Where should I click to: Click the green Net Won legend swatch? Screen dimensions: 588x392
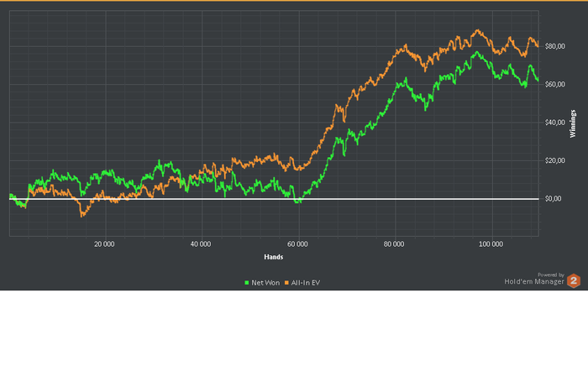point(247,283)
